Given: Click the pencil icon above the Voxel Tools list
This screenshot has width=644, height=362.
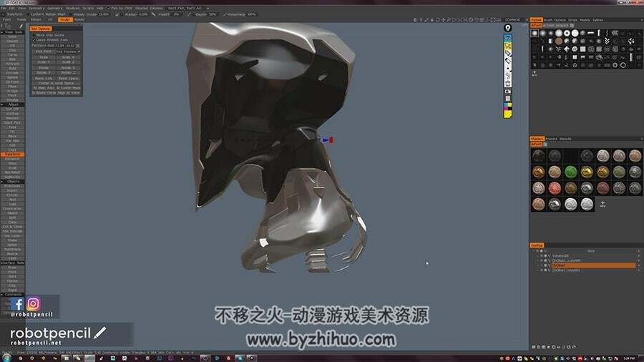Looking at the screenshot, I should (21, 26).
